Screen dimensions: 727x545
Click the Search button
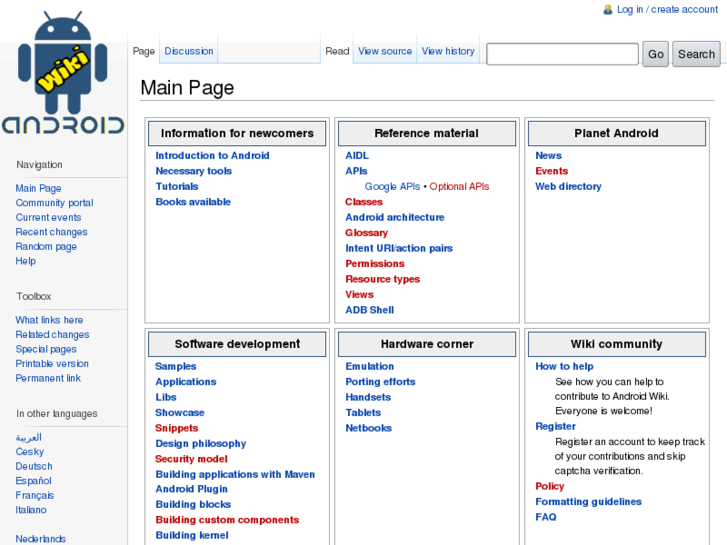696,54
